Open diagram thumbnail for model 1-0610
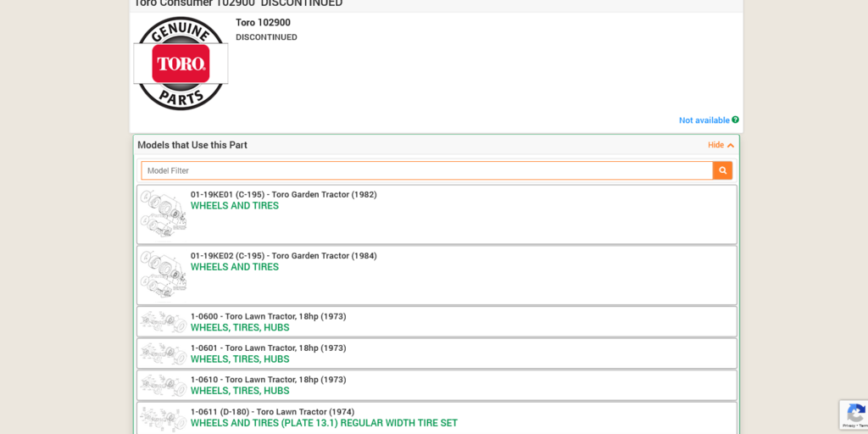Screen dimensions: 868x434 [x=163, y=385]
